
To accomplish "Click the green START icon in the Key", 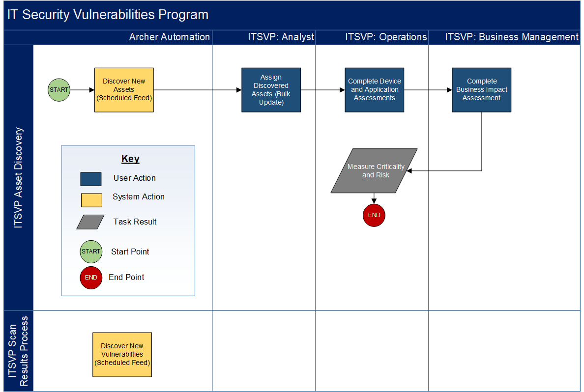I will click(91, 252).
